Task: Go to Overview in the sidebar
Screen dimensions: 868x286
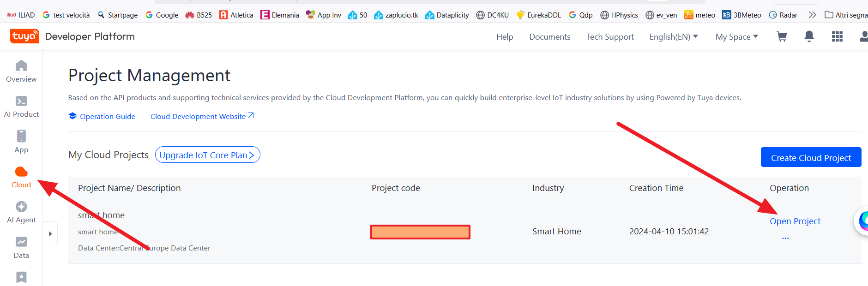Action: [21, 71]
